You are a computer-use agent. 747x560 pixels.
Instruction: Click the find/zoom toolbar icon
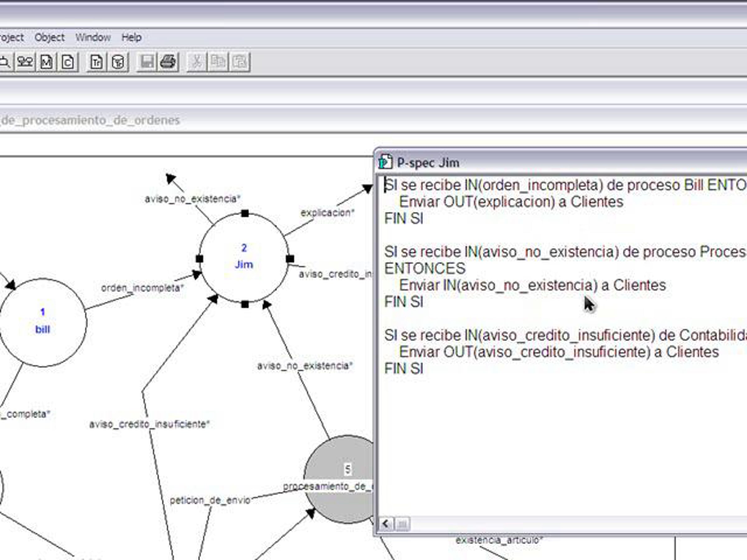(5, 62)
